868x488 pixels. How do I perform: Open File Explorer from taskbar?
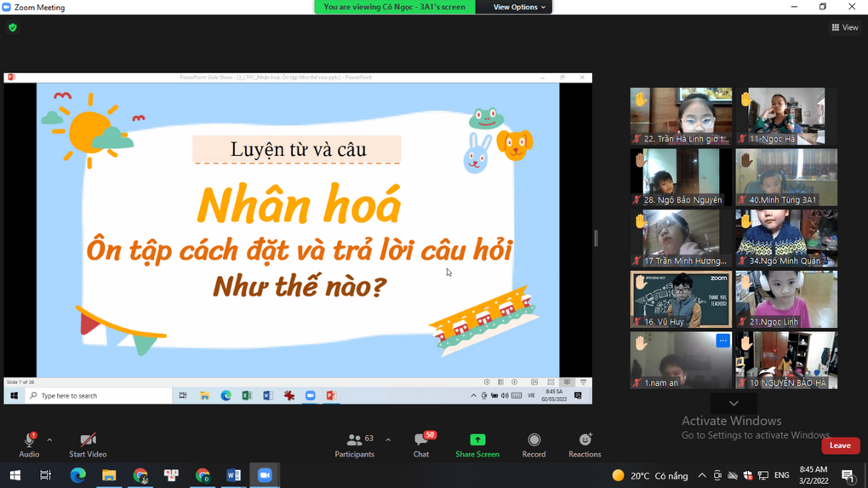tap(109, 475)
